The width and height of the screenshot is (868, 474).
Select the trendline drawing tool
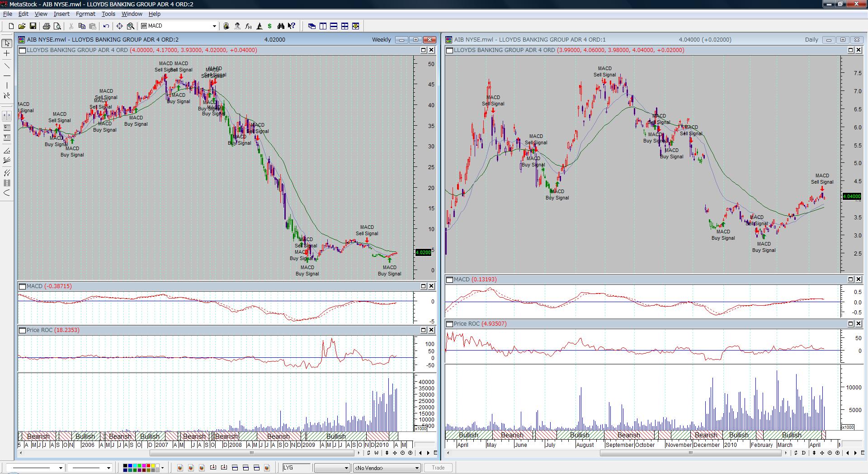pyautogui.click(x=7, y=66)
